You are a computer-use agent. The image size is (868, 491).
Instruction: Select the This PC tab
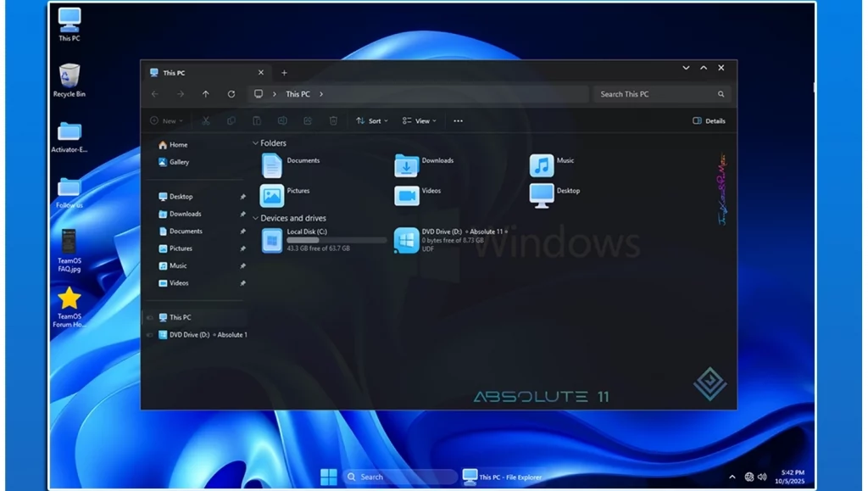(174, 73)
